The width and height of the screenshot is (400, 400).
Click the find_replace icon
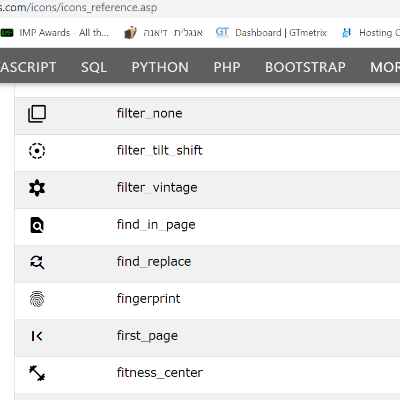point(37,262)
